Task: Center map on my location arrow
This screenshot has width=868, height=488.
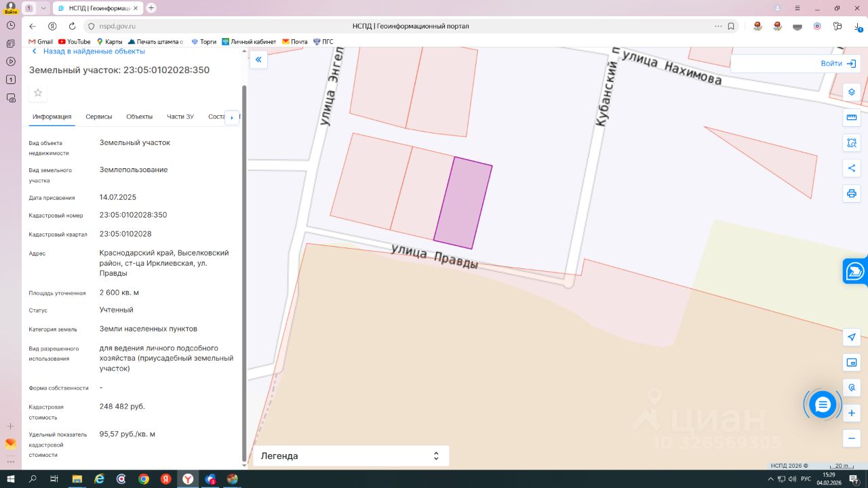Action: pos(852,337)
